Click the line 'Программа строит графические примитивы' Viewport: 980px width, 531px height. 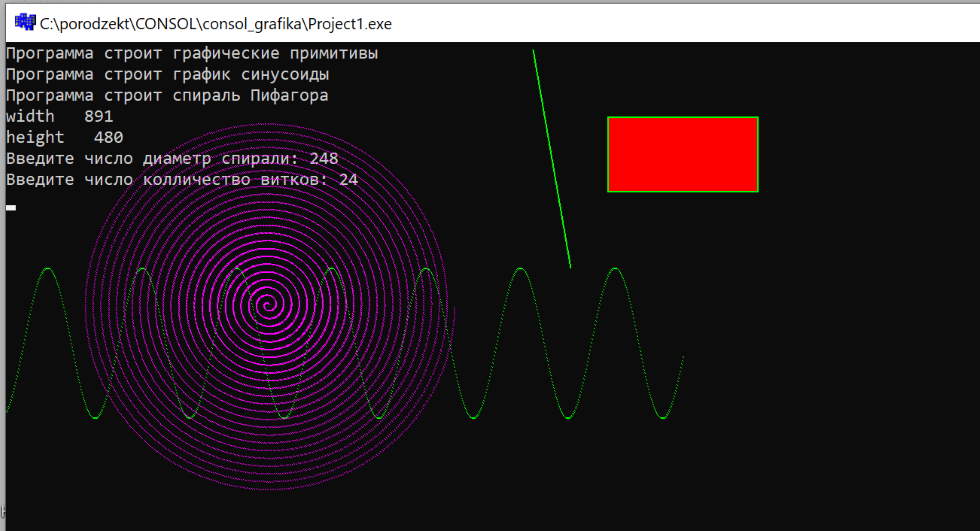[x=192, y=54]
